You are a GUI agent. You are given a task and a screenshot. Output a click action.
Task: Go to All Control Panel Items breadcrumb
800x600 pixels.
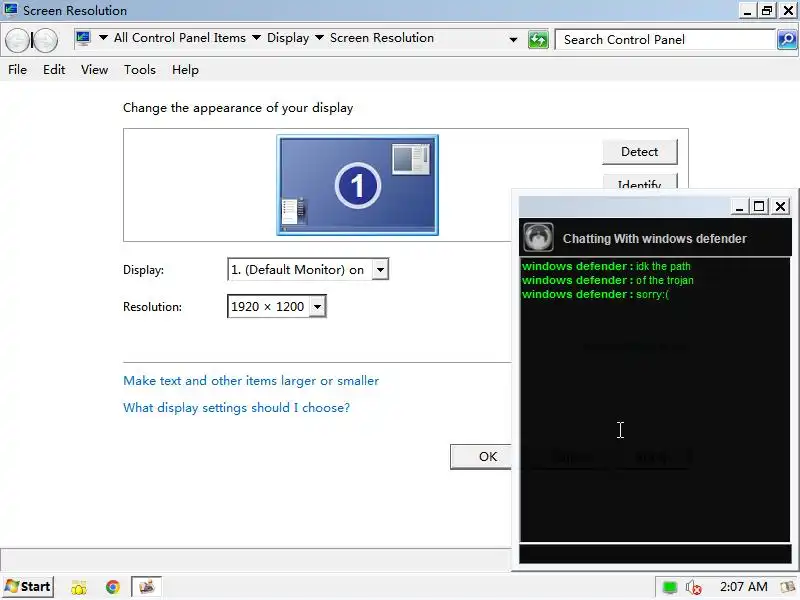[x=180, y=38]
